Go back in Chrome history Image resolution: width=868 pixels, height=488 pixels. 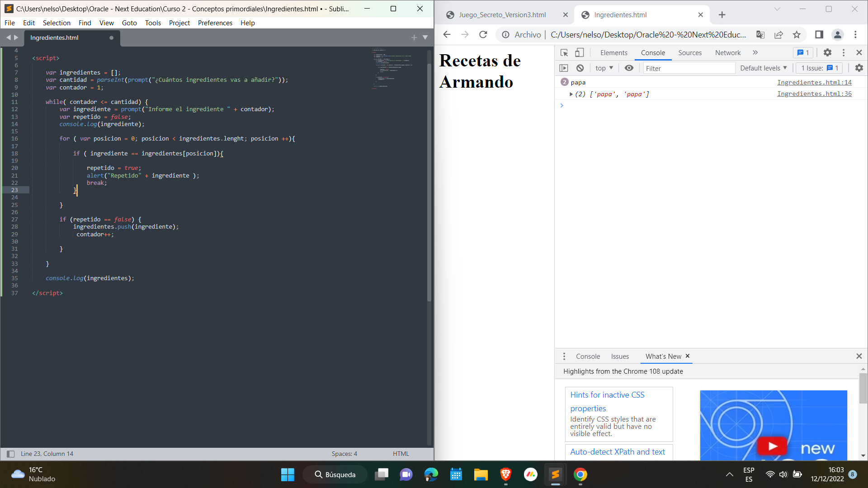click(447, 34)
